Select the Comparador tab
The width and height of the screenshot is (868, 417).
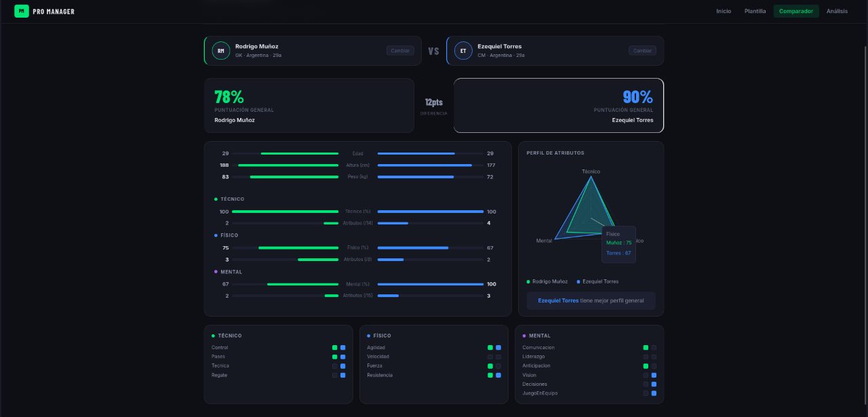click(x=796, y=11)
